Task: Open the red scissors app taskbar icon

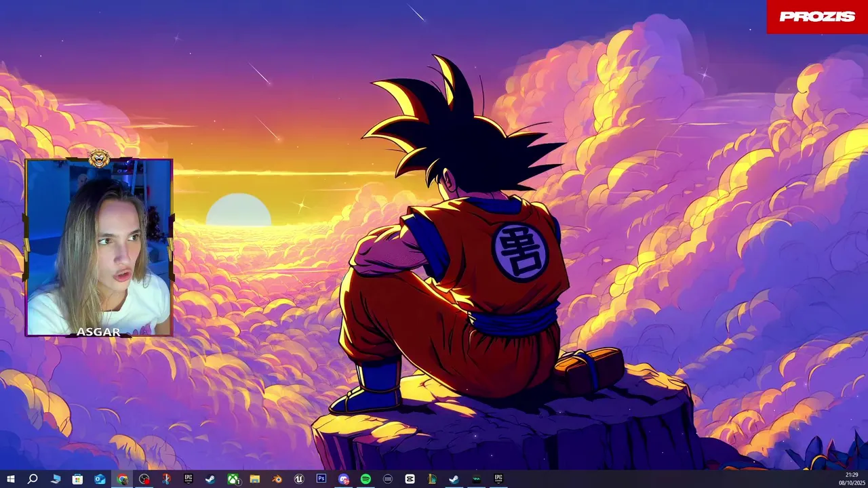Action: point(166,479)
